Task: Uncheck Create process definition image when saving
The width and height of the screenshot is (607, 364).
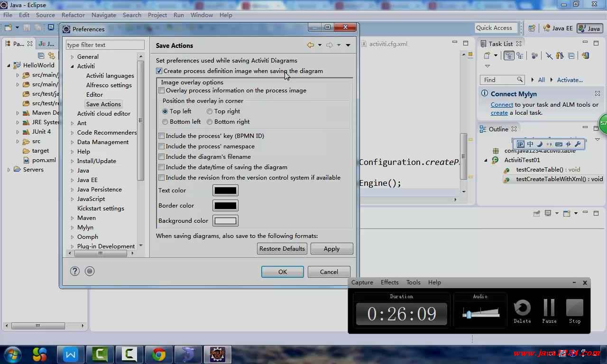Action: [159, 71]
